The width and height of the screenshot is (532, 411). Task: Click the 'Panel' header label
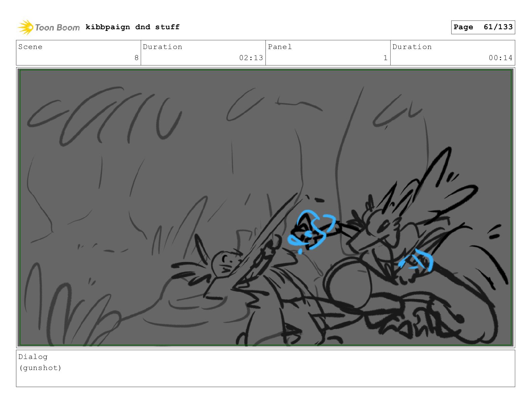pyautogui.click(x=280, y=47)
